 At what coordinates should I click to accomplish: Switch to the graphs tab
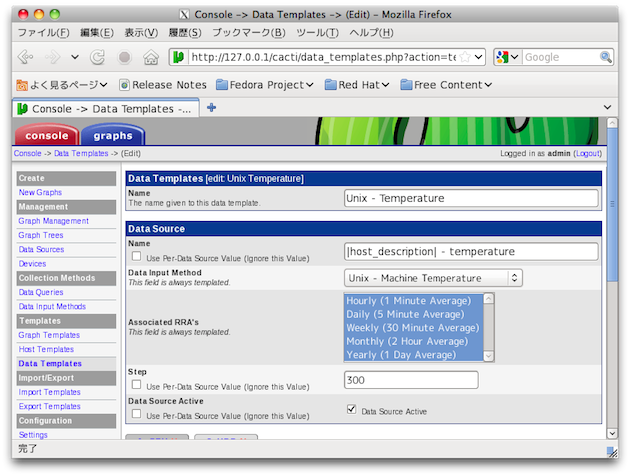coord(113,136)
